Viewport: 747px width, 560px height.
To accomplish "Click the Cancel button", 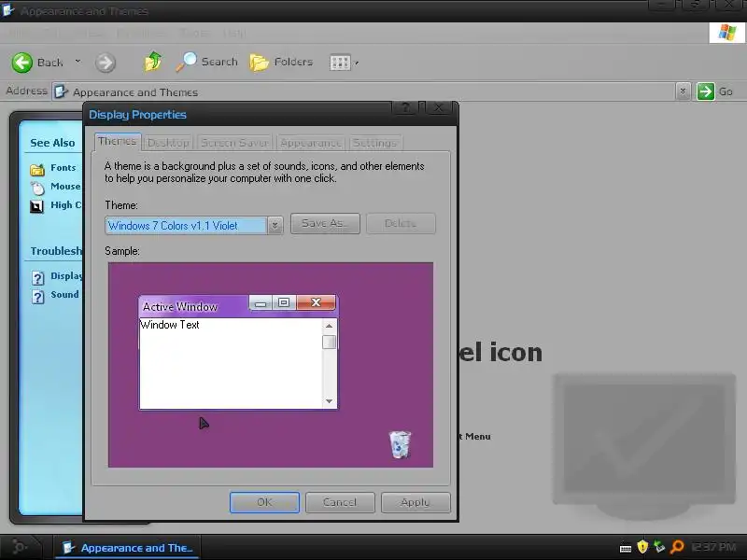I will [x=340, y=502].
